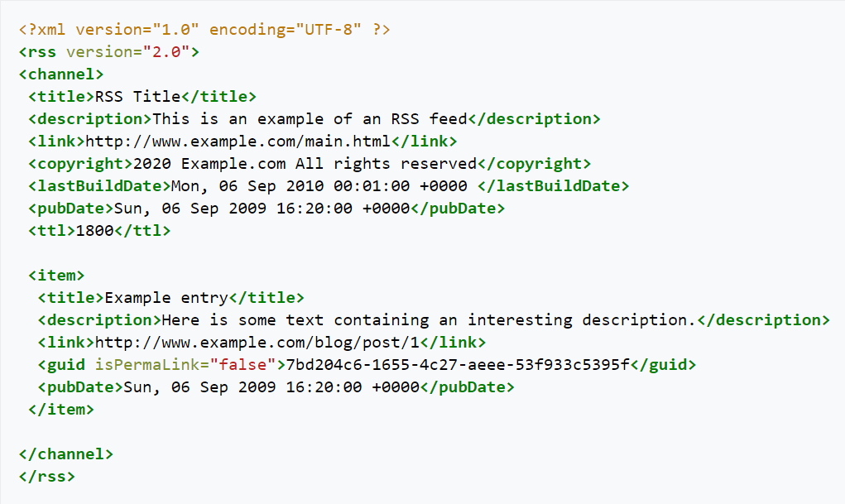Click the "RSS Title" text
Image resolution: width=845 pixels, height=504 pixels.
coord(137,97)
